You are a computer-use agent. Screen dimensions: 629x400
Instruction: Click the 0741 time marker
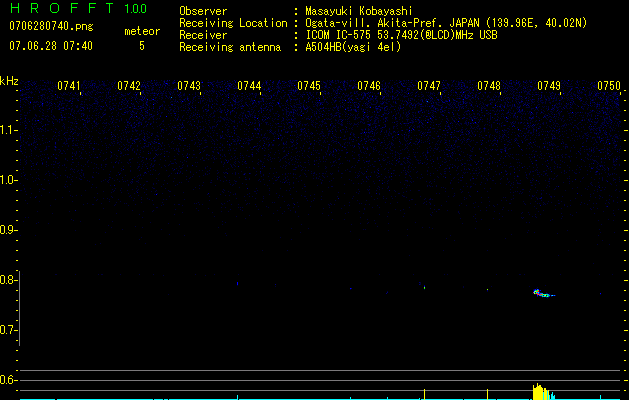coord(69,86)
